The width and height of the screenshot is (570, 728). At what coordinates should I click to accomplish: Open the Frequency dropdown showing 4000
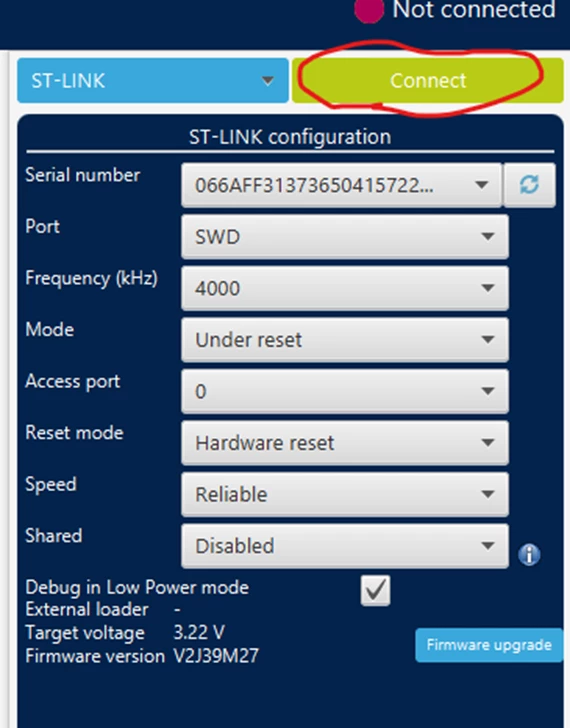click(x=345, y=288)
